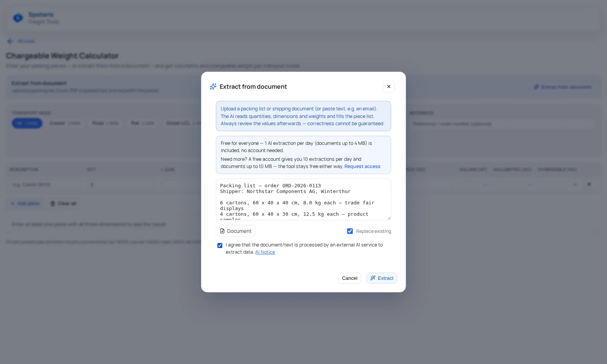The width and height of the screenshot is (607, 364).
Task: Click the Spoteria logo icon
Action: tap(18, 18)
